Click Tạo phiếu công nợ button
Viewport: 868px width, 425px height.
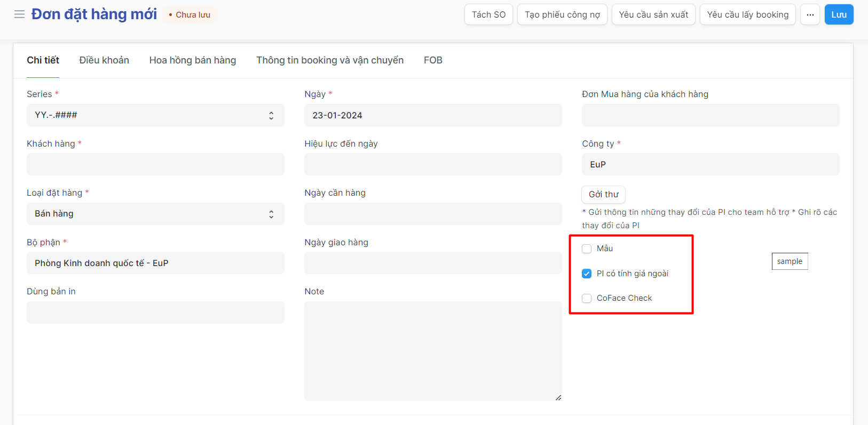pyautogui.click(x=562, y=14)
